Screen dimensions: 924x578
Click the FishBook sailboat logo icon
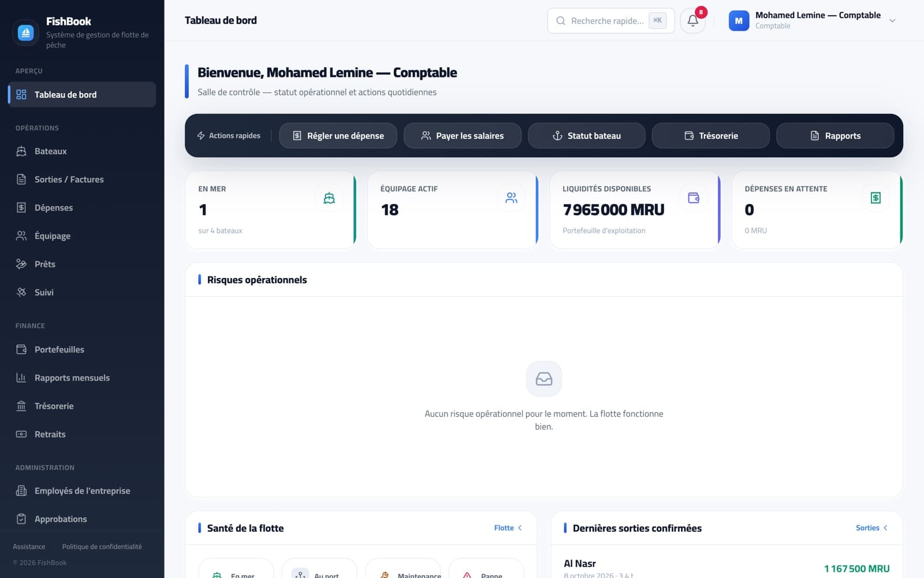pyautogui.click(x=25, y=33)
